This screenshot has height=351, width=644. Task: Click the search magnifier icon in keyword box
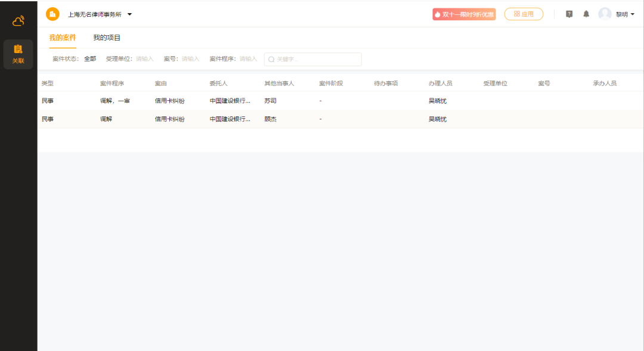(x=271, y=60)
